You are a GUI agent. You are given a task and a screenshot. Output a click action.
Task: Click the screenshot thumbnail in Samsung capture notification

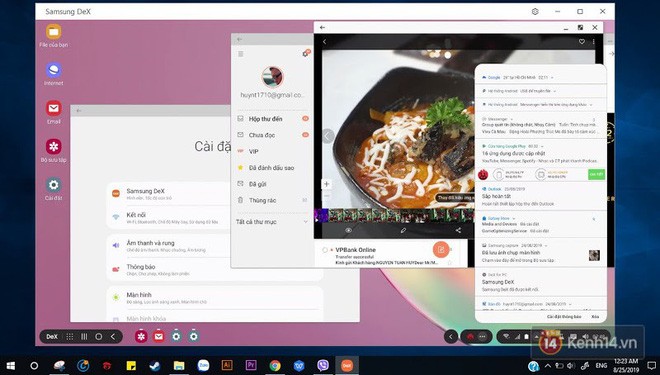[594, 255]
